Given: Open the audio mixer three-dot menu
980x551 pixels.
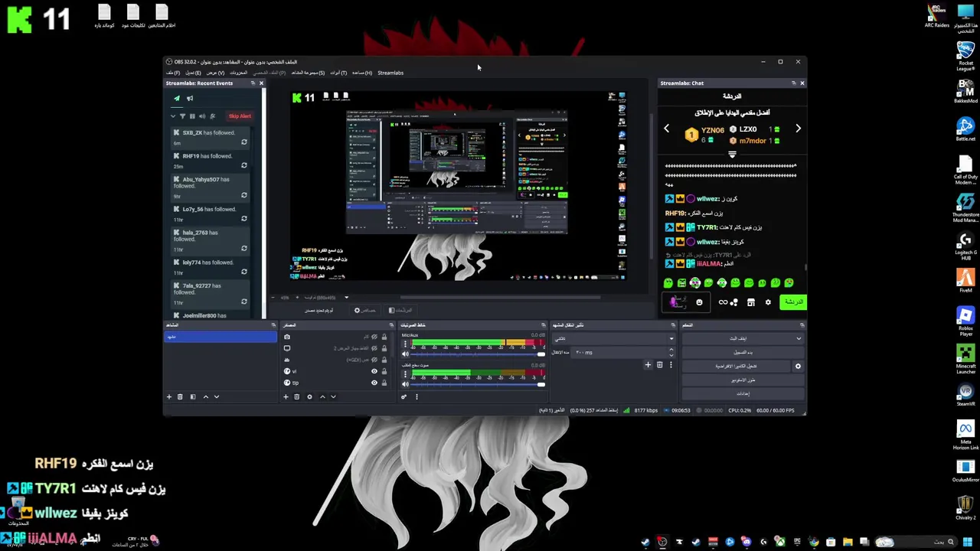Looking at the screenshot, I should 416,396.
